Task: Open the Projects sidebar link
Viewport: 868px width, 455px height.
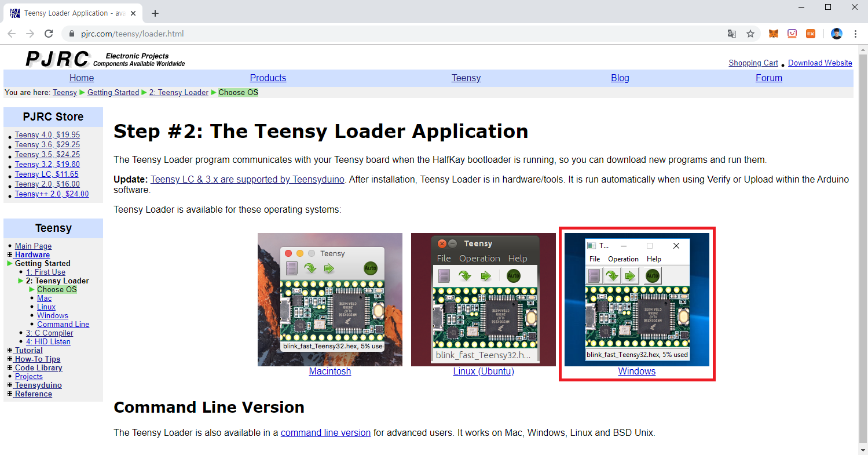Action: 29,376
